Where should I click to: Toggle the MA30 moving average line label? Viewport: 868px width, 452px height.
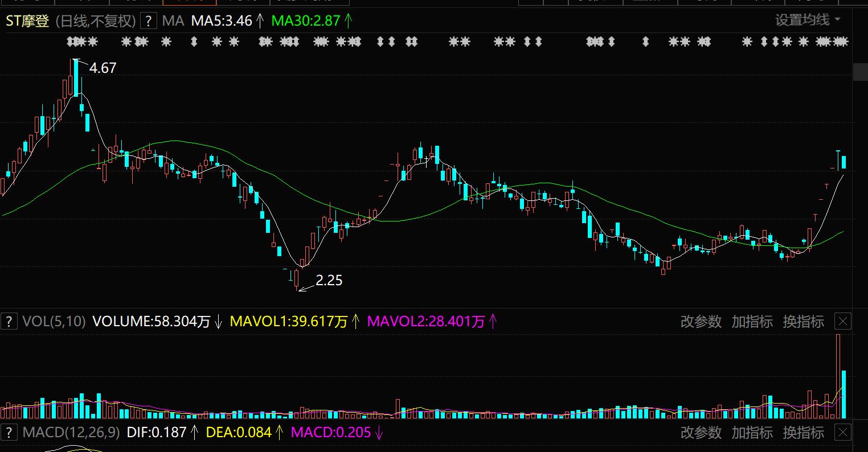(x=306, y=21)
